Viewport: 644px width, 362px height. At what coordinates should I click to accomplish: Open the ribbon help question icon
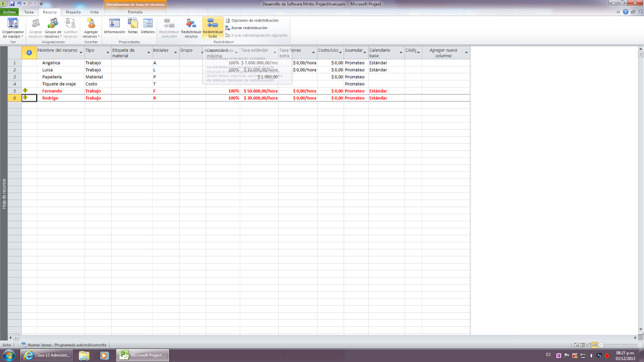pos(625,12)
